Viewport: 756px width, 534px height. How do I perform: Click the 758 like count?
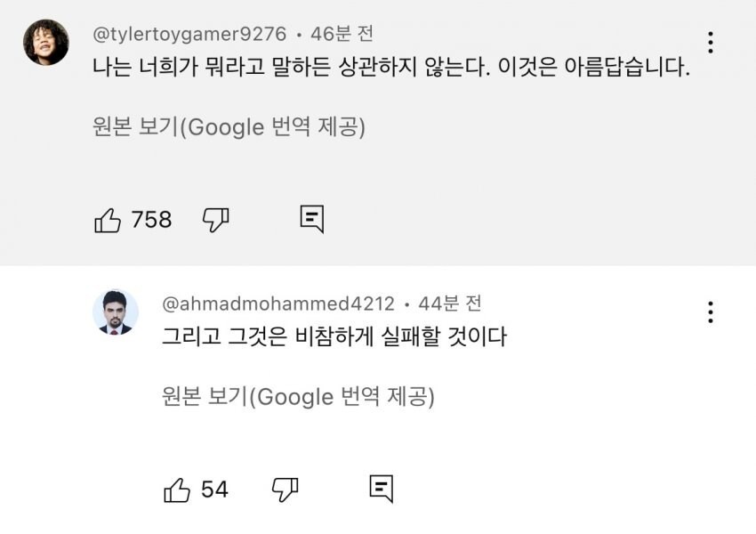coord(151,220)
